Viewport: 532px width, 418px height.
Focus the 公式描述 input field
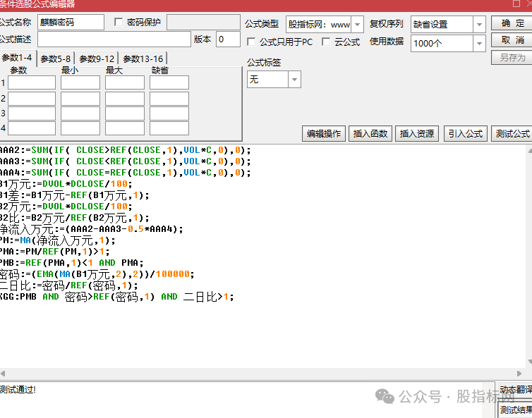(x=114, y=39)
